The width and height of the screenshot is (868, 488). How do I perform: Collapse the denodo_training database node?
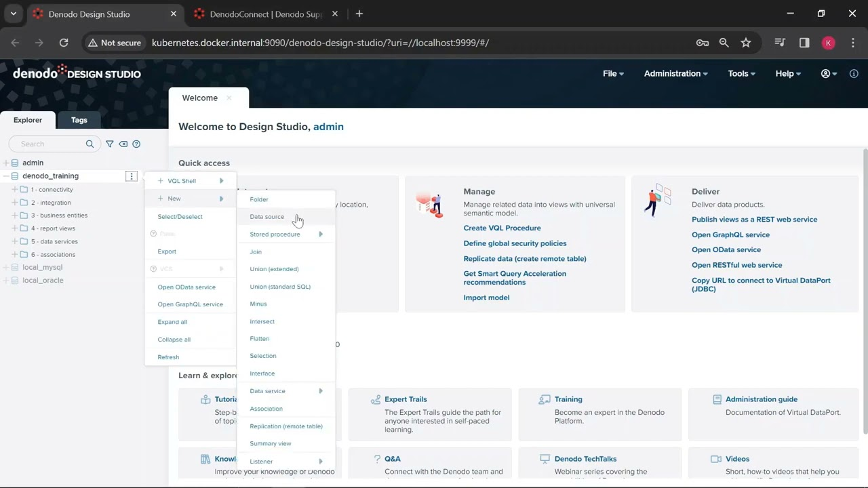[x=5, y=176]
